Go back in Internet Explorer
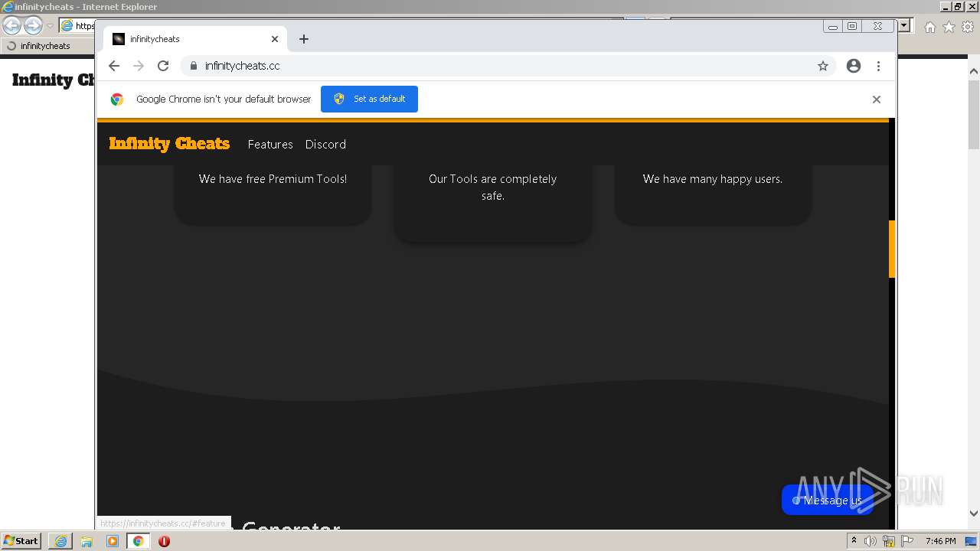The width and height of the screenshot is (980, 551). click(11, 26)
